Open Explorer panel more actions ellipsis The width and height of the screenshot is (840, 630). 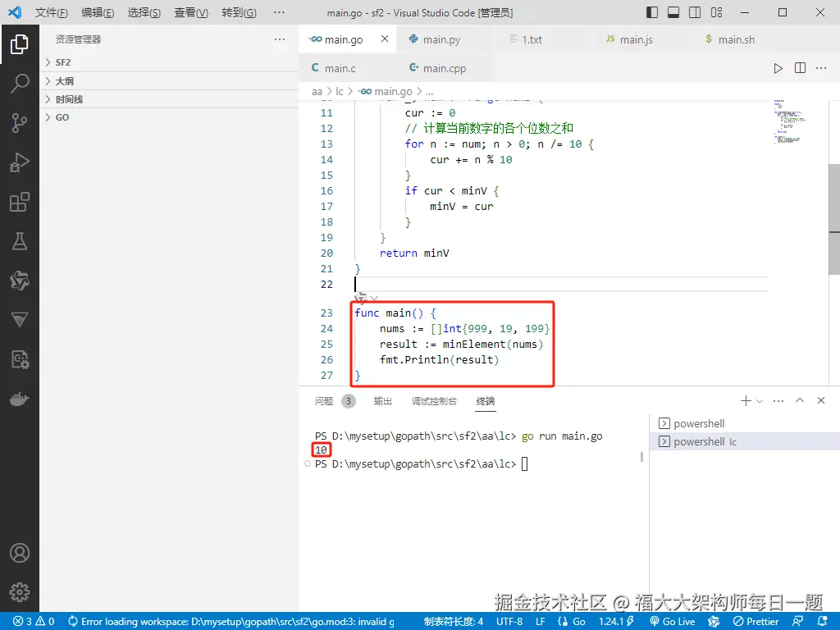280,39
